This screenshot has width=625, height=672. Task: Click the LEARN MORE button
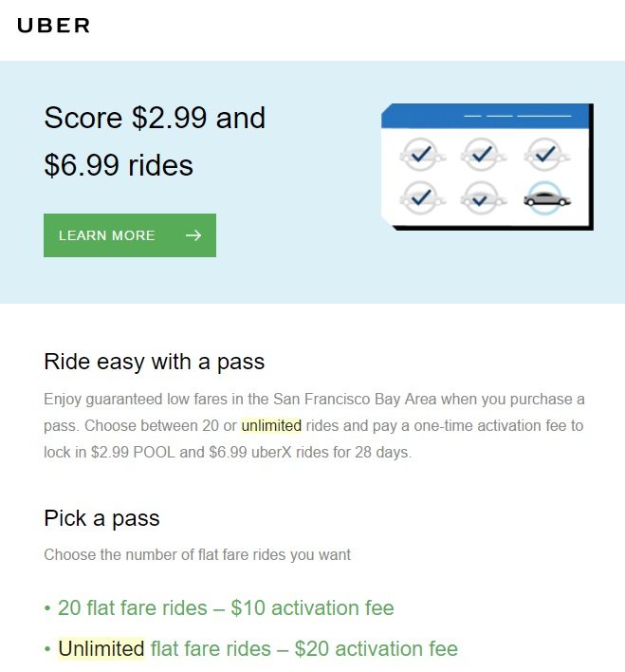tap(130, 235)
